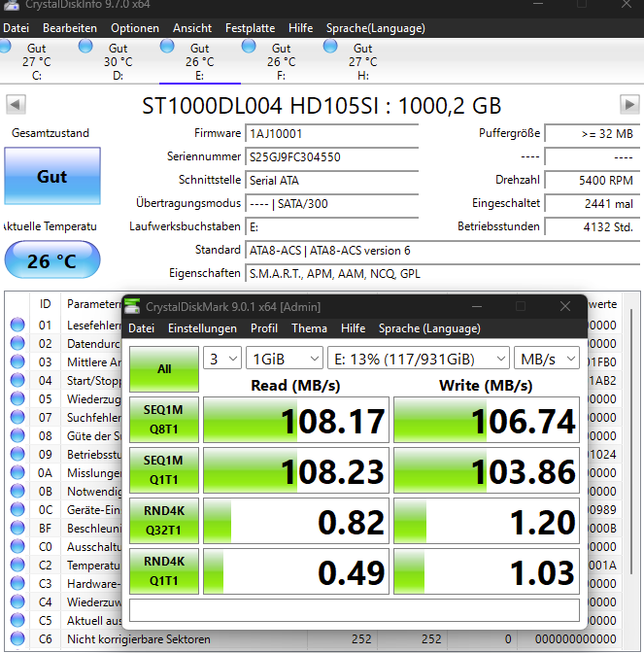Screen dimensions: 644x653
Task: Click the RND4K Q1T1 write result 1.03
Action: pyautogui.click(x=487, y=571)
